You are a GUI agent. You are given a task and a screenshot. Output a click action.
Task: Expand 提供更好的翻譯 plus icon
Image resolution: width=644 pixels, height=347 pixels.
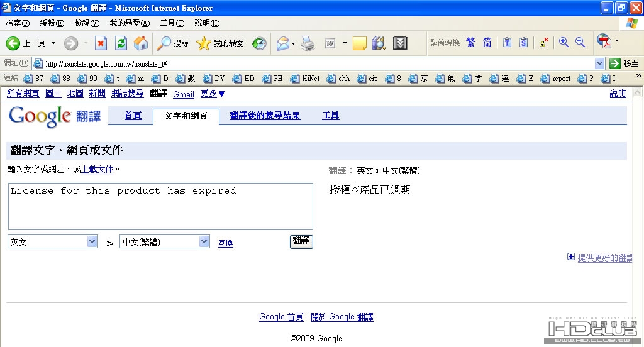coord(571,256)
